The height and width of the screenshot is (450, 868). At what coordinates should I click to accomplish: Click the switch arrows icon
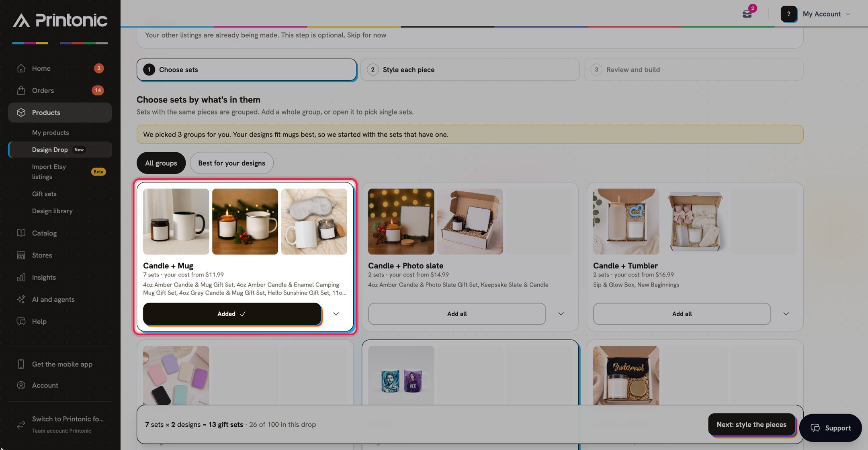click(x=21, y=425)
